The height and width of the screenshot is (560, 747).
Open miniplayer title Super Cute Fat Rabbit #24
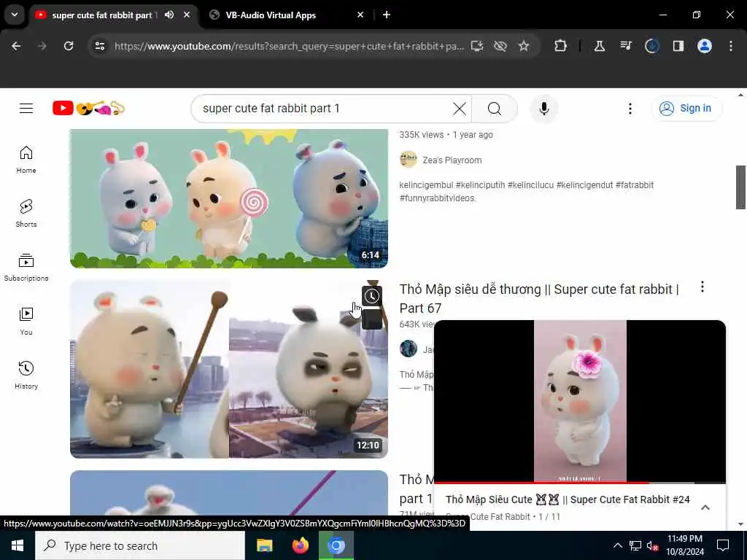pos(568,499)
